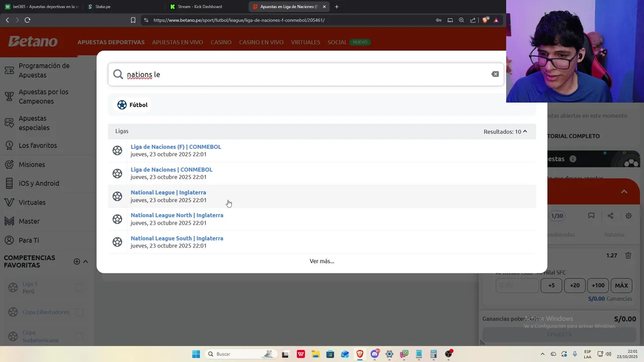Bookmark this page in the browser toolbar

click(x=133, y=20)
